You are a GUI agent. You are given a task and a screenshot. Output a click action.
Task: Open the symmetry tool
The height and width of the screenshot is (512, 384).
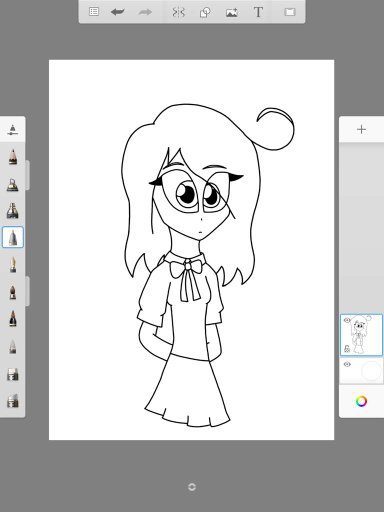click(x=178, y=12)
